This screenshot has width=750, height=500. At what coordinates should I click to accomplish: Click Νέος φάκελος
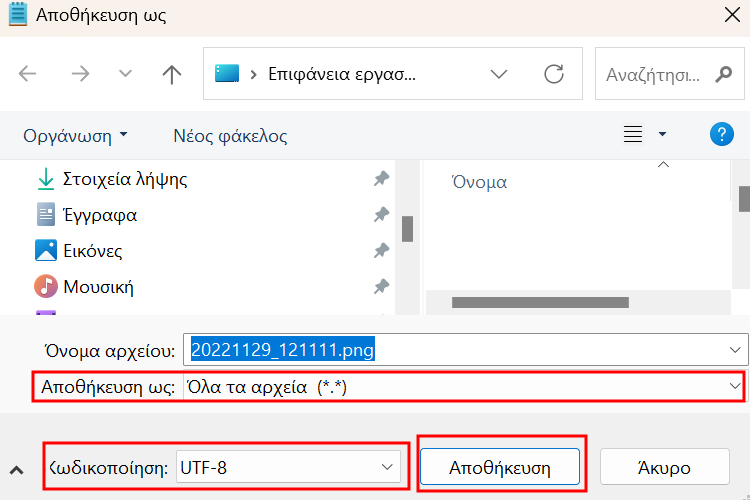click(230, 136)
